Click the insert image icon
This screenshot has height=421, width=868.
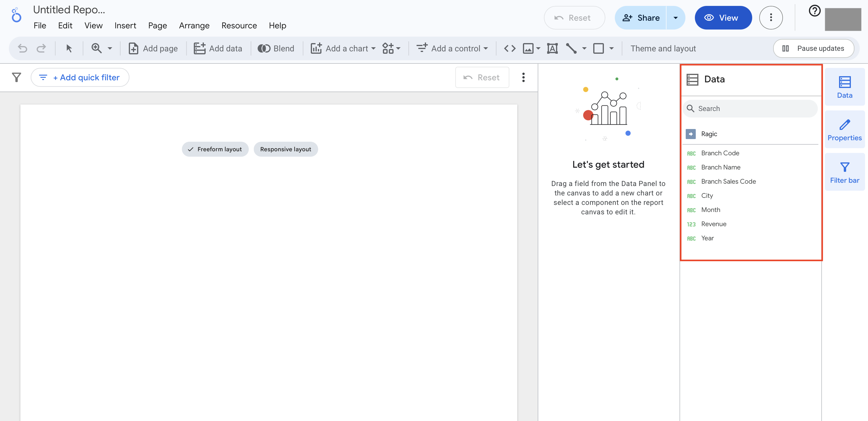(528, 48)
